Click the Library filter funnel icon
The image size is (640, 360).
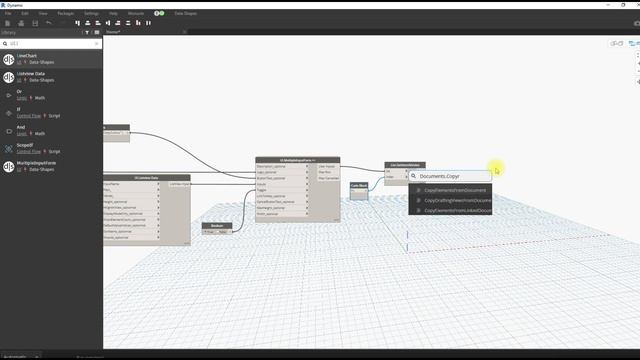tap(87, 32)
